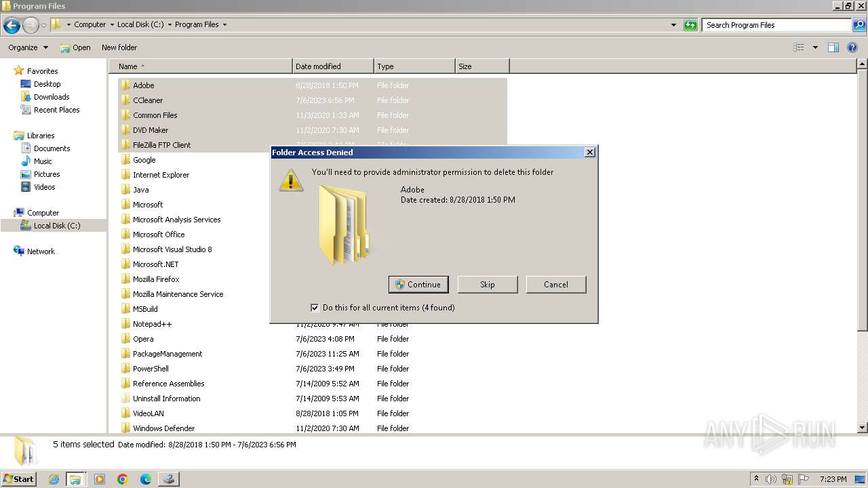Click New folder in the toolbar

coord(119,47)
